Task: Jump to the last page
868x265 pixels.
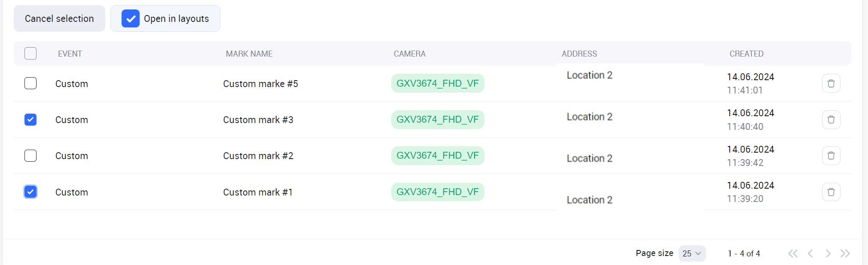Action: pos(845,253)
